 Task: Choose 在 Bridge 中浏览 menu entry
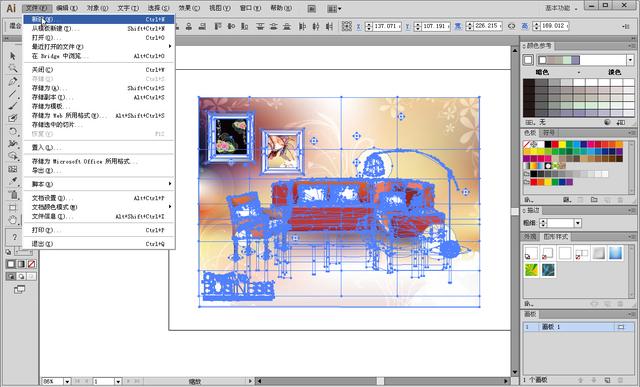(99, 56)
